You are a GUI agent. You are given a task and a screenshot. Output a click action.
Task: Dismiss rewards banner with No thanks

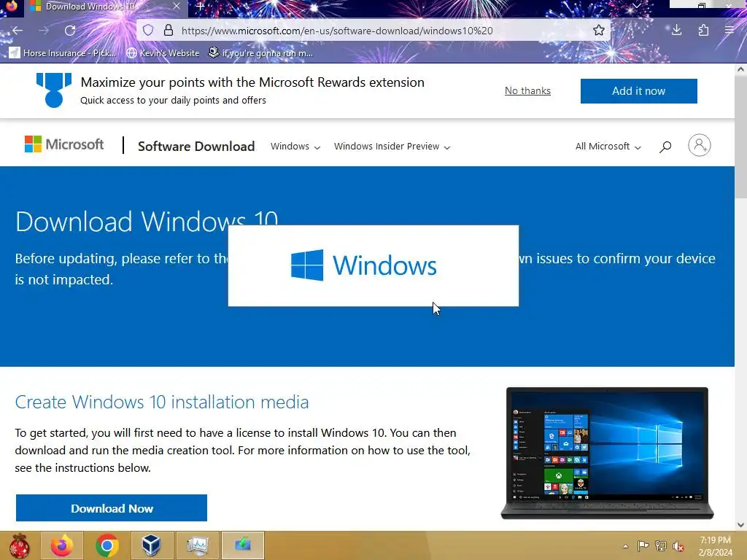point(527,90)
